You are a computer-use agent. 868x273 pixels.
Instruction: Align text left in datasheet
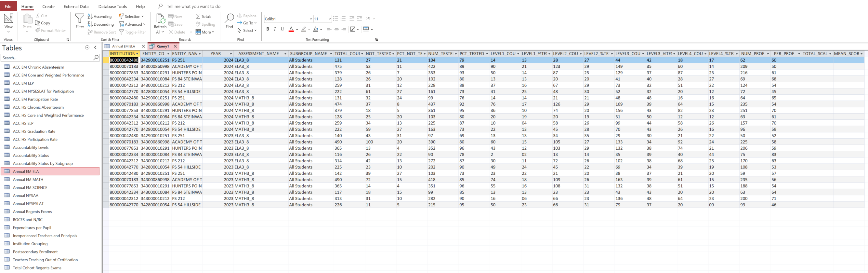click(329, 29)
